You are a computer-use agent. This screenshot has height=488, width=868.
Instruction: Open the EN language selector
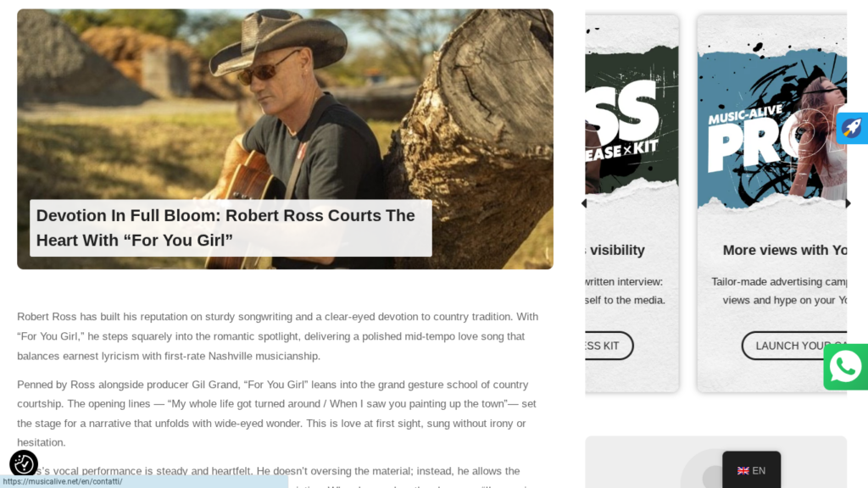click(x=751, y=470)
